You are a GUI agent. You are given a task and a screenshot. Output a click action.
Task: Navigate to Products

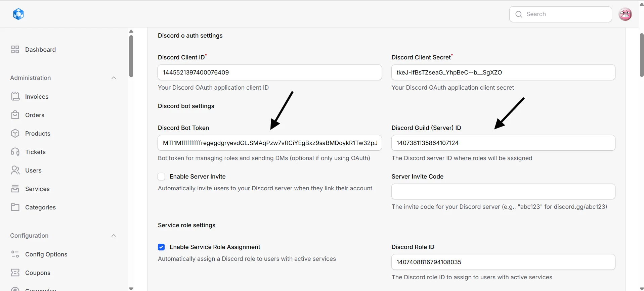[38, 134]
